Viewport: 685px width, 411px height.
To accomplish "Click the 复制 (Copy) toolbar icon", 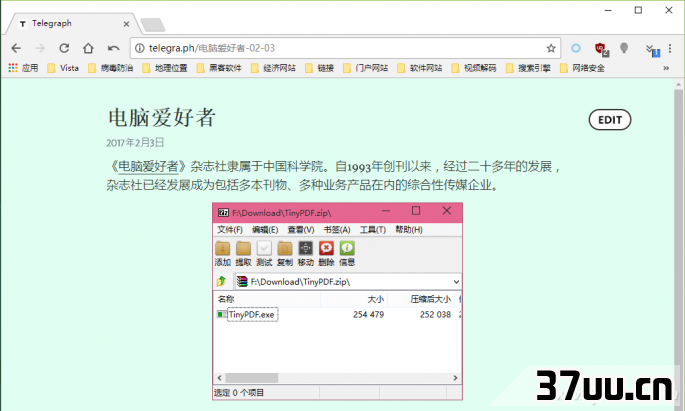I will click(284, 254).
